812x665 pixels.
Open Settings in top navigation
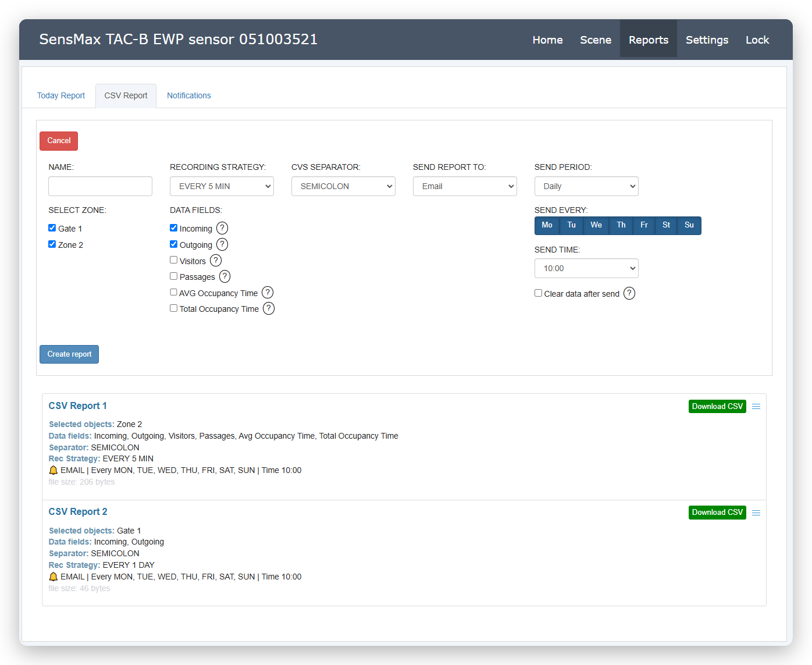point(707,40)
